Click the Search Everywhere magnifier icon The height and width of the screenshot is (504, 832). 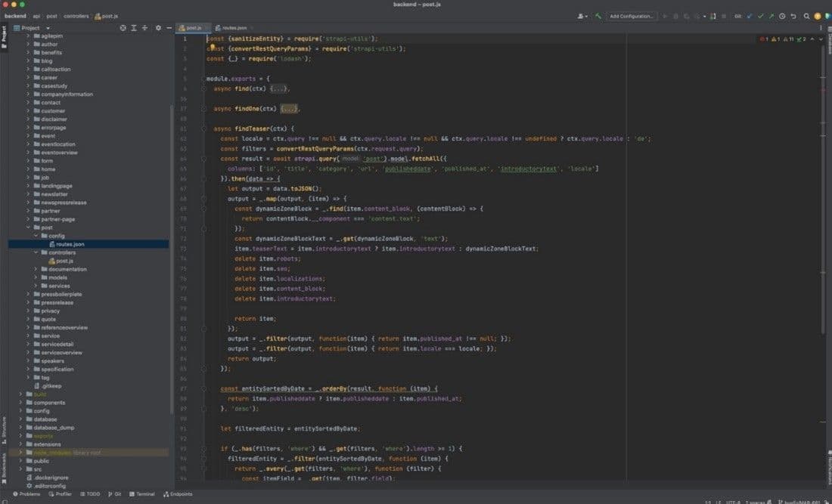coord(806,15)
